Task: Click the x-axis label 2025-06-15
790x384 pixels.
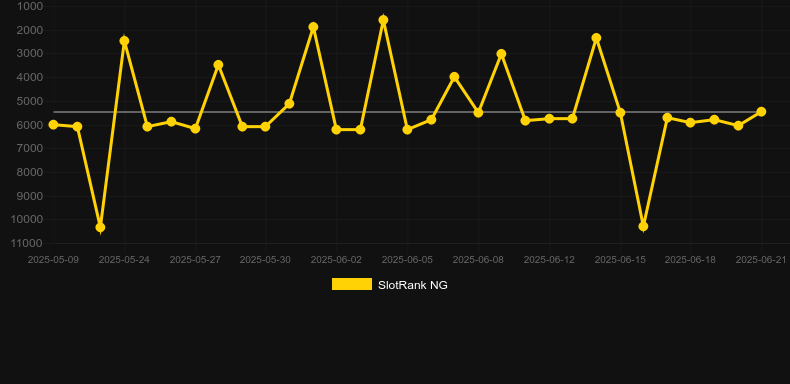Action: coord(620,260)
